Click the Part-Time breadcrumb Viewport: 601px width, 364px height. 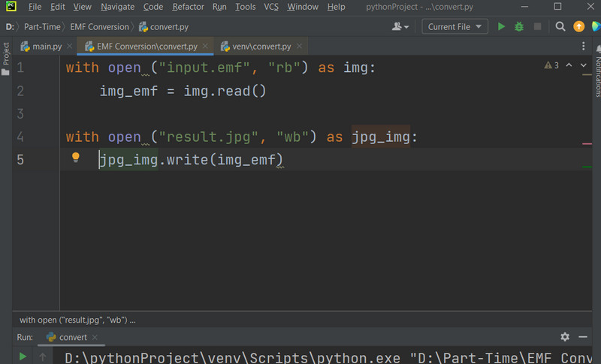(42, 27)
